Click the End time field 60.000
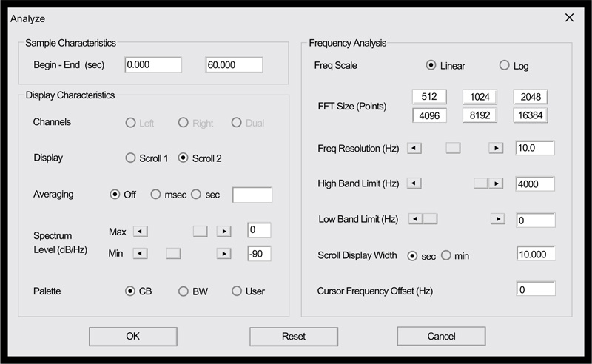592x364 pixels. point(234,64)
